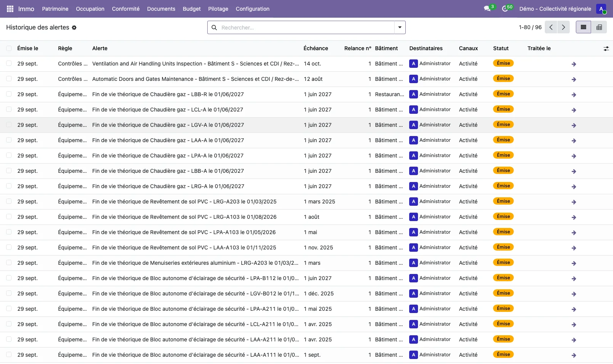Screen dimensions: 613x364
Task: Open the chat messages icon with badge 3
Action: tap(487, 8)
